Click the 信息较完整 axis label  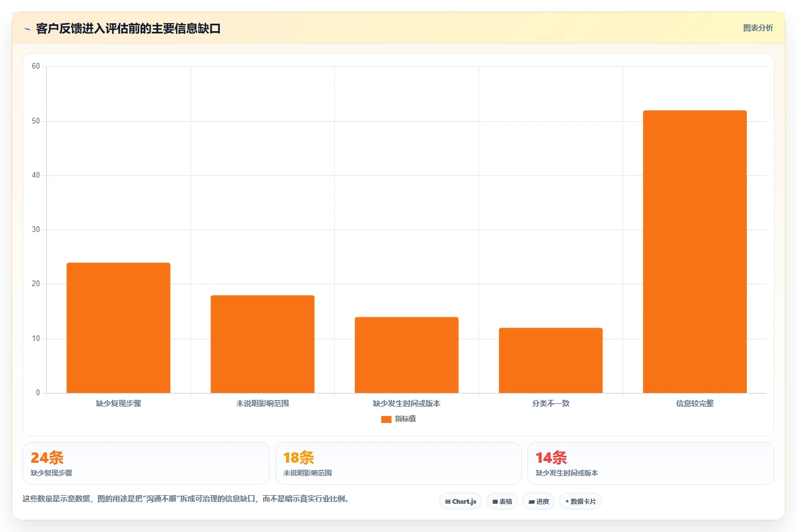click(x=695, y=403)
